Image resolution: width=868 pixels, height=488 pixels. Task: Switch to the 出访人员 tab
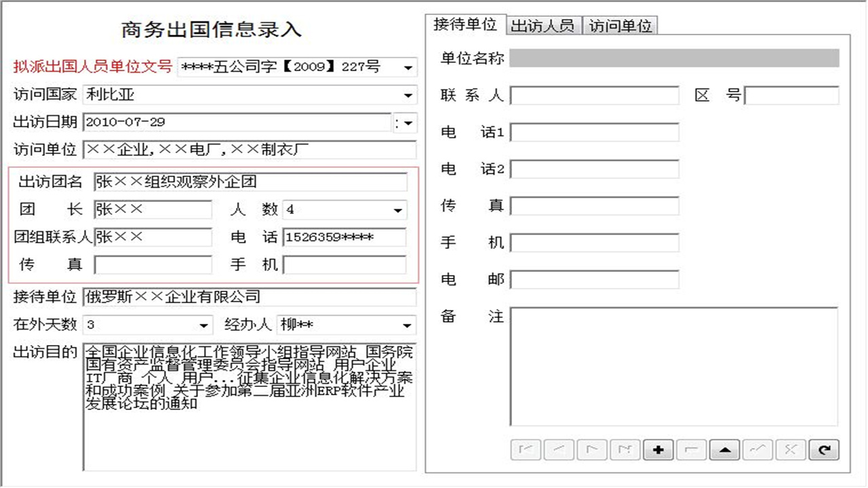tap(543, 24)
